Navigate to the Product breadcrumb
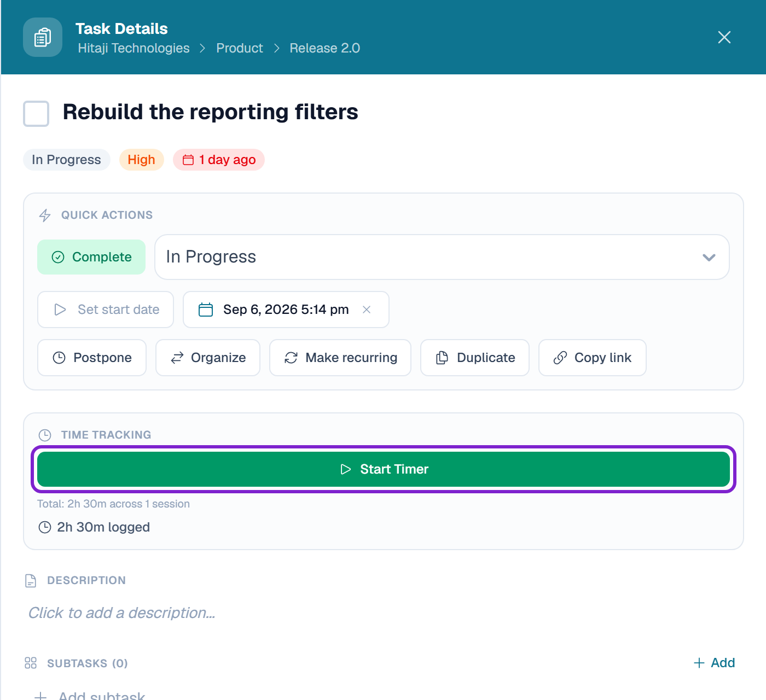The width and height of the screenshot is (766, 700). 240,48
